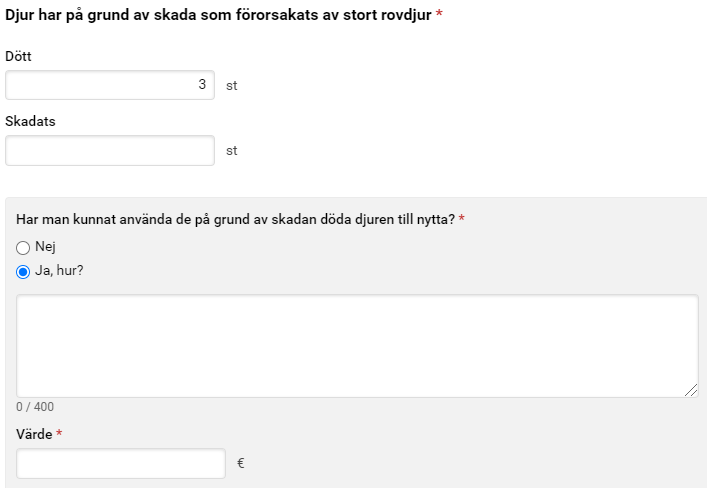Focus the Värde euro amount field
707x488 pixels.
(121, 463)
